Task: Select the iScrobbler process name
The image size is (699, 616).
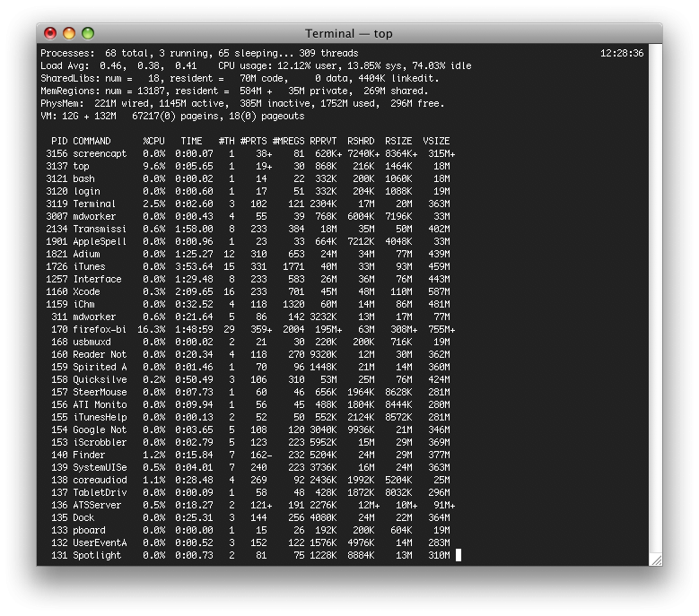Action: (x=100, y=442)
